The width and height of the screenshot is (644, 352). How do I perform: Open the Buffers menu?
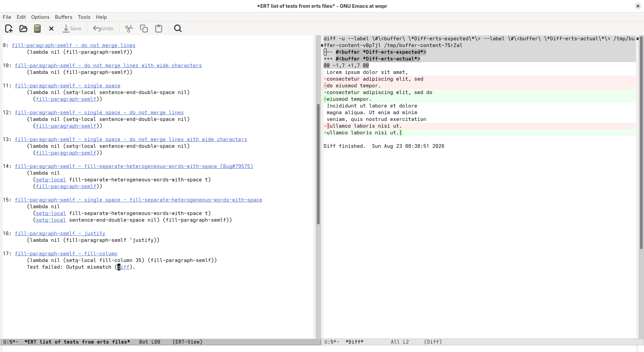(x=63, y=17)
